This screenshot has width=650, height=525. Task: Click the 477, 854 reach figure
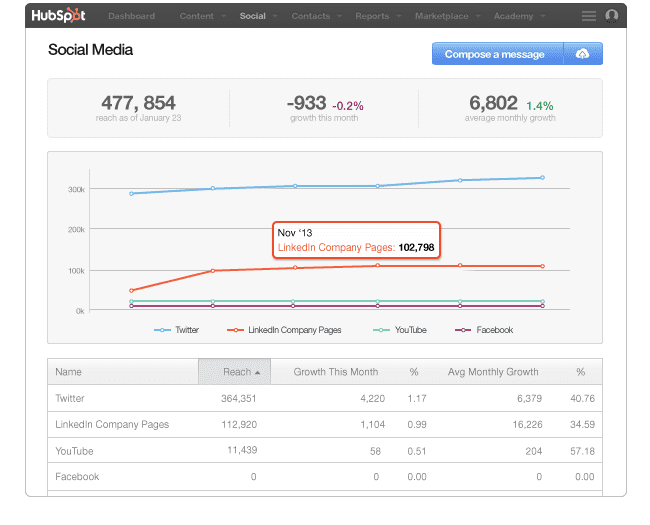138,103
